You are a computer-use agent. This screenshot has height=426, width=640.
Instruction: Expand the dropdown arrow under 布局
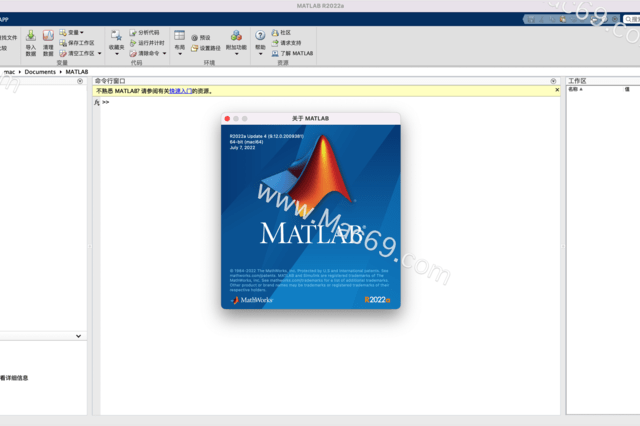(x=180, y=54)
